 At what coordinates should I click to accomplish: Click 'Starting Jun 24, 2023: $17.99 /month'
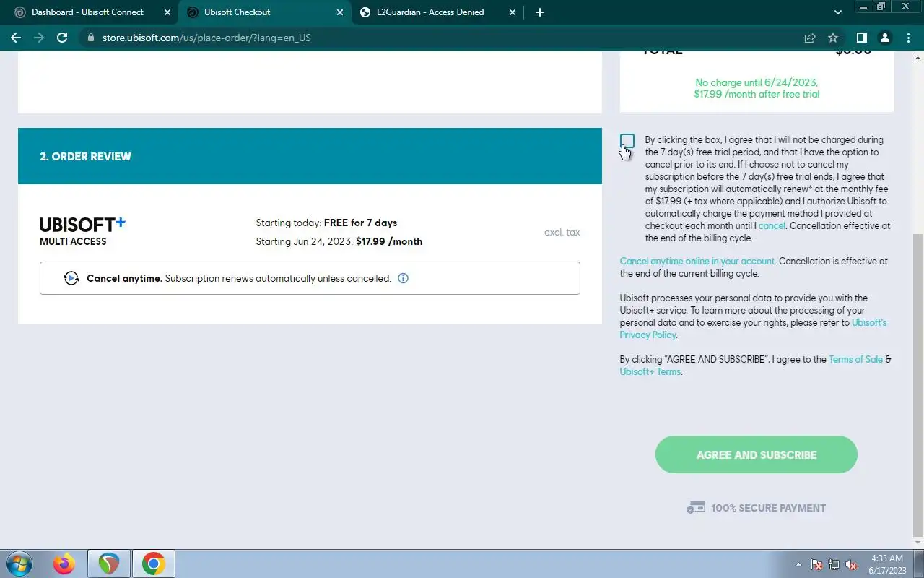point(339,241)
